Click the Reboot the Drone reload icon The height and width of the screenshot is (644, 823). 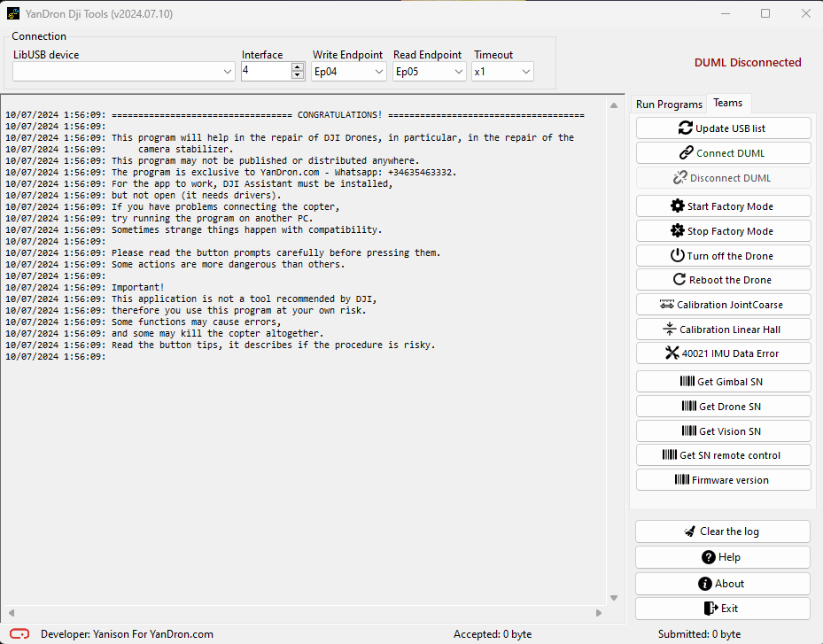680,280
